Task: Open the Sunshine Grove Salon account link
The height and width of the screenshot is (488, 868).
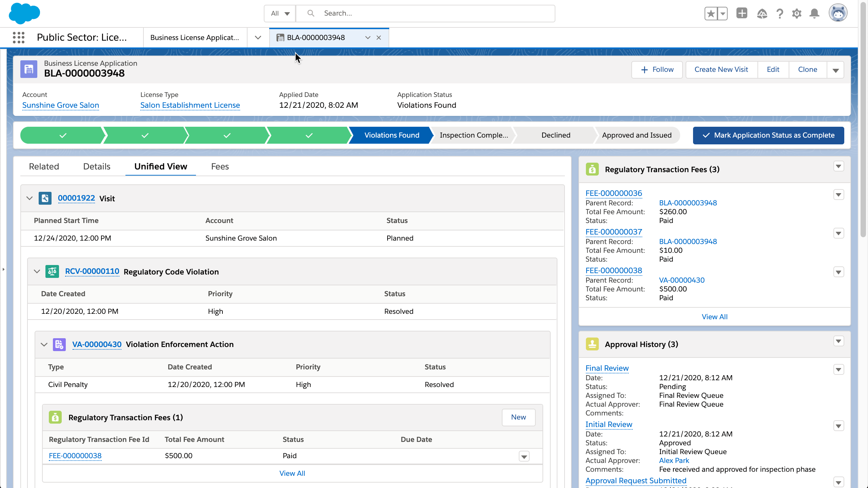Action: [61, 105]
